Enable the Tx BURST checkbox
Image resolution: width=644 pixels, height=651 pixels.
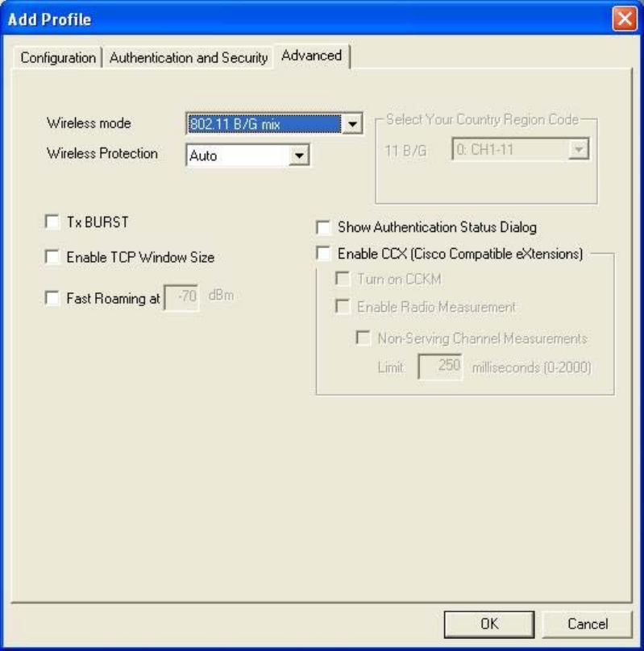click(53, 221)
